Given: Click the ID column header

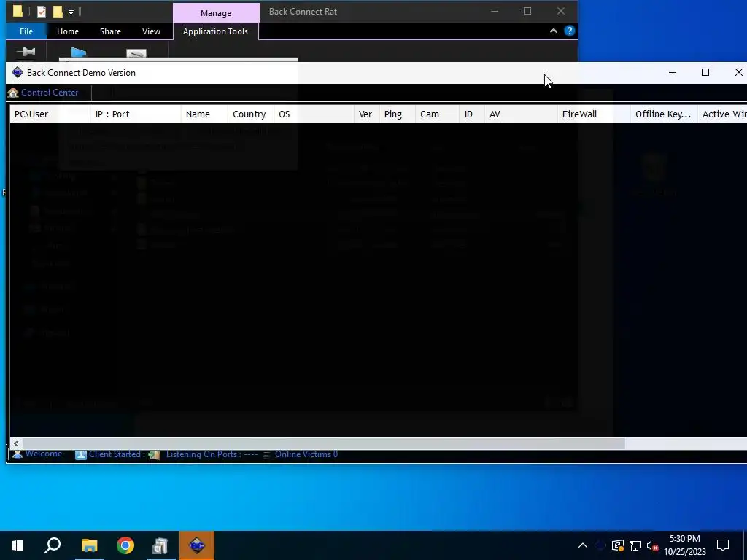Looking at the screenshot, I should tap(472, 114).
